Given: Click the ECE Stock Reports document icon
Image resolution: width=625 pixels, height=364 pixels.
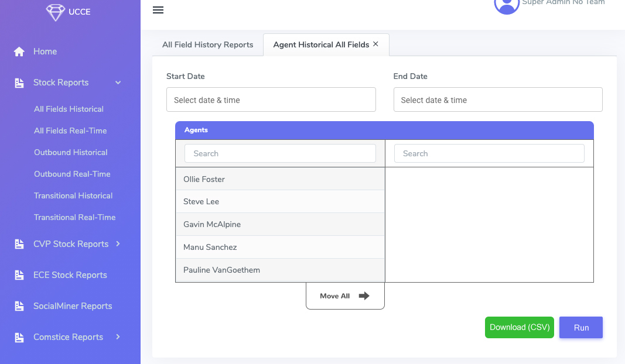Looking at the screenshot, I should pos(19,275).
